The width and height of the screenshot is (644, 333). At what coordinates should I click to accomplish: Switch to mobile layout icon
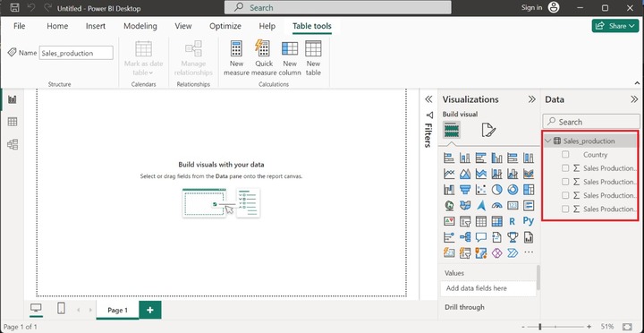point(61,308)
